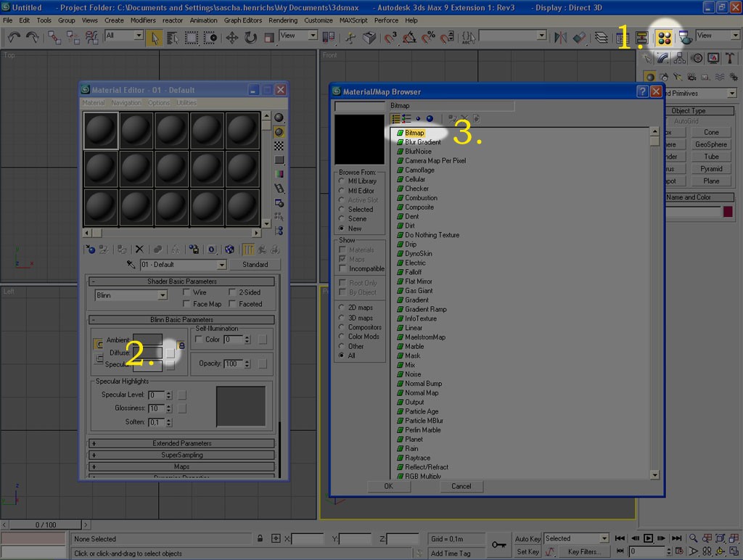Screen dimensions: 743x560
Task: Click Get Material icon in Material Editor
Action: pyautogui.click(x=90, y=250)
